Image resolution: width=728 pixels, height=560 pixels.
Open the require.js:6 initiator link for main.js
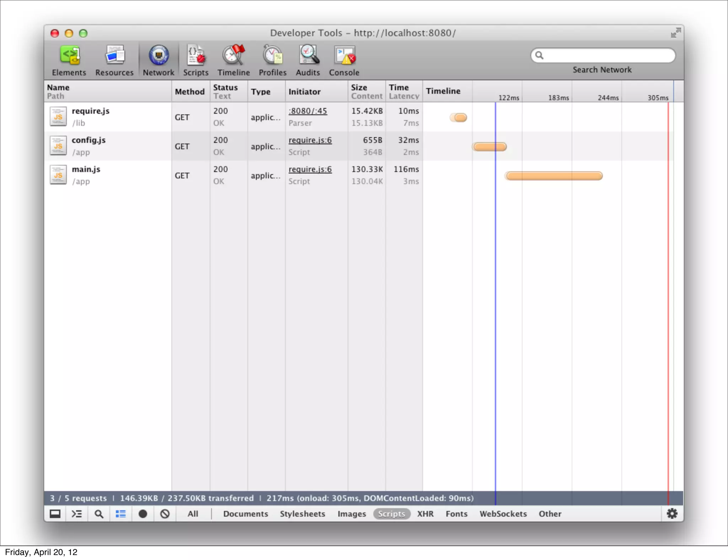tap(310, 169)
